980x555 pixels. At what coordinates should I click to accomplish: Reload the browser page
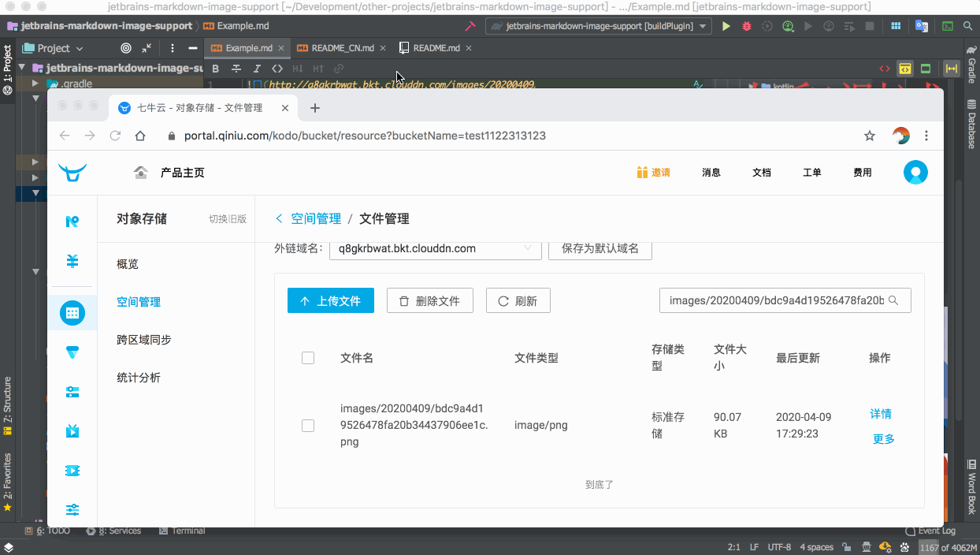(115, 136)
